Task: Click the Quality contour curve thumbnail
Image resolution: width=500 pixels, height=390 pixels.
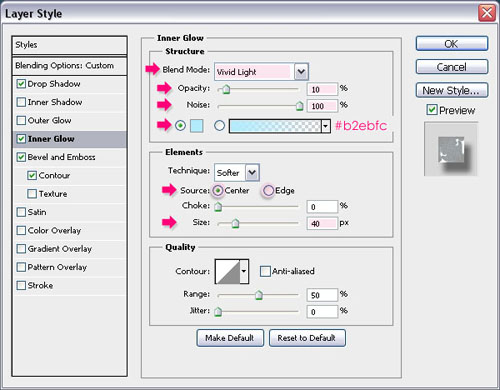Action: (227, 271)
